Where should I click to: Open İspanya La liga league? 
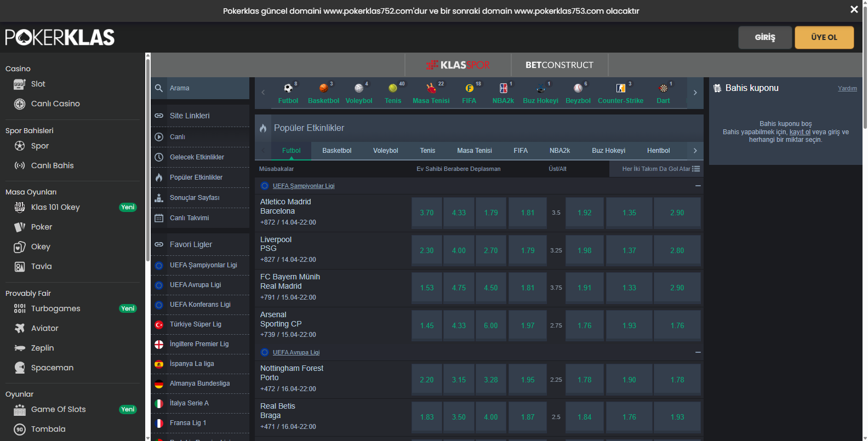click(x=200, y=364)
